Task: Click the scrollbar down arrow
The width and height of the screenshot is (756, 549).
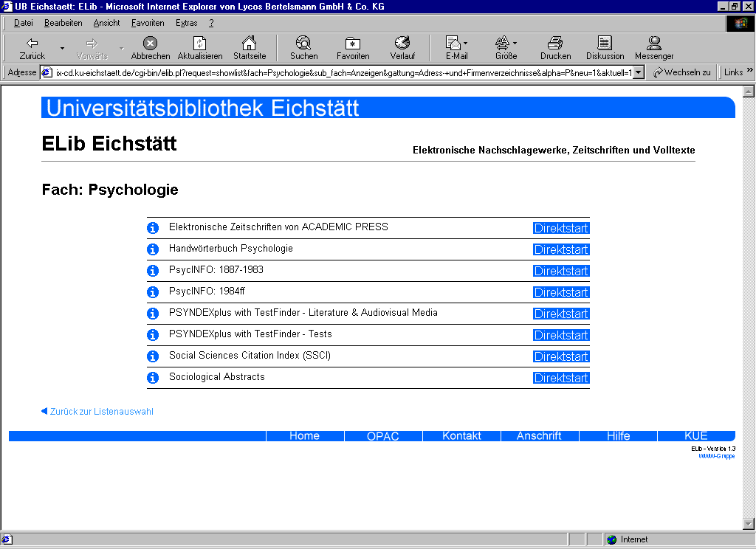Action: tap(749, 523)
